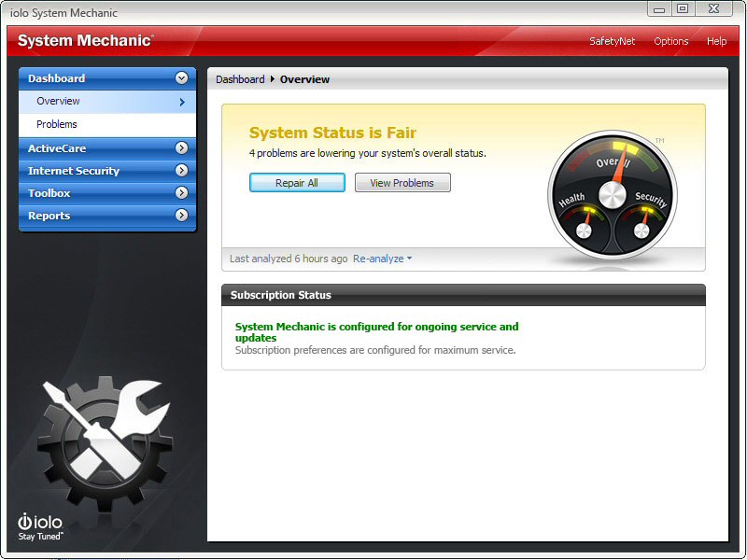747x560 pixels.
Task: Open the Options menu
Action: click(x=670, y=41)
